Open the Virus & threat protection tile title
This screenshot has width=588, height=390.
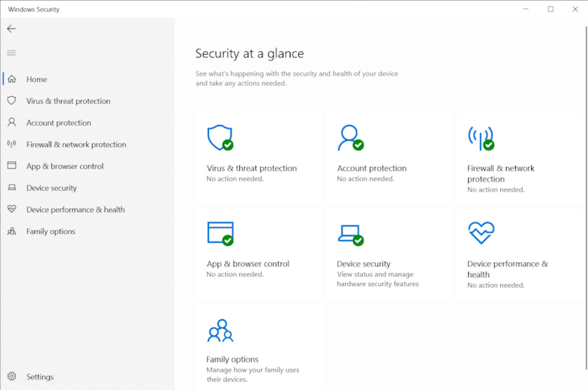[252, 168]
